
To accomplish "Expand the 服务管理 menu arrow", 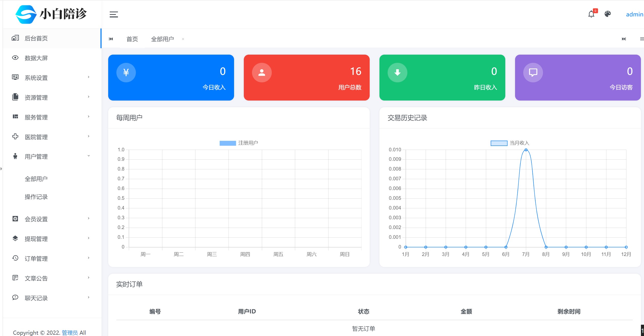I will tap(89, 116).
